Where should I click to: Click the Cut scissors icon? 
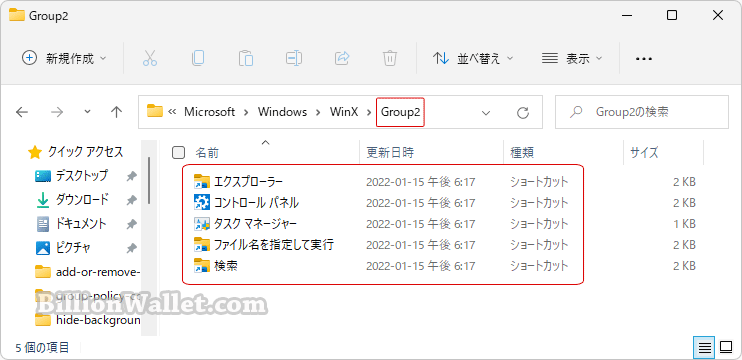pyautogui.click(x=150, y=58)
